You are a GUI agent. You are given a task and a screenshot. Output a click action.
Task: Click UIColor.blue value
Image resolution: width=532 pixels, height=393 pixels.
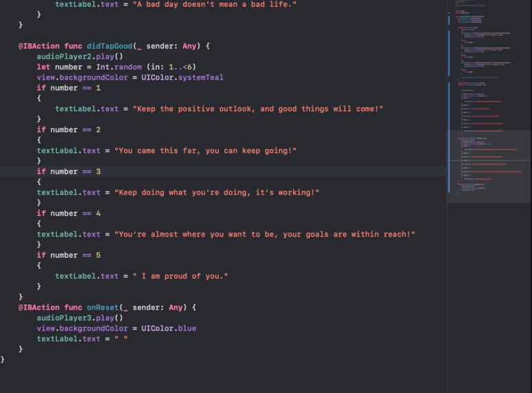169,329
